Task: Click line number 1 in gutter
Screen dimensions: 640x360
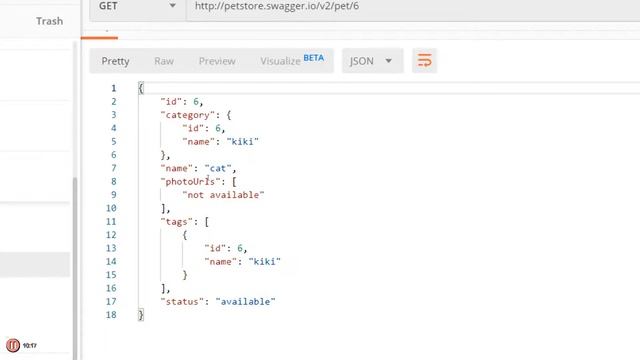Action: click(113, 88)
